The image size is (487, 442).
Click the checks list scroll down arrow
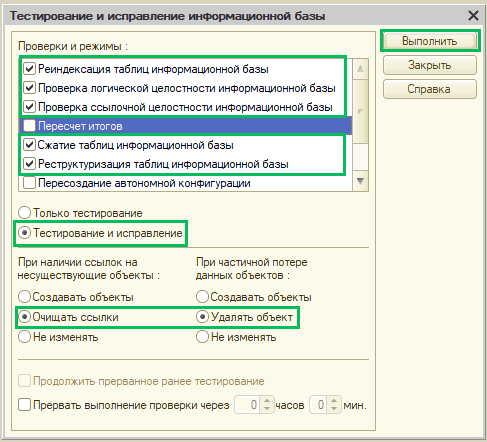pyautogui.click(x=360, y=181)
